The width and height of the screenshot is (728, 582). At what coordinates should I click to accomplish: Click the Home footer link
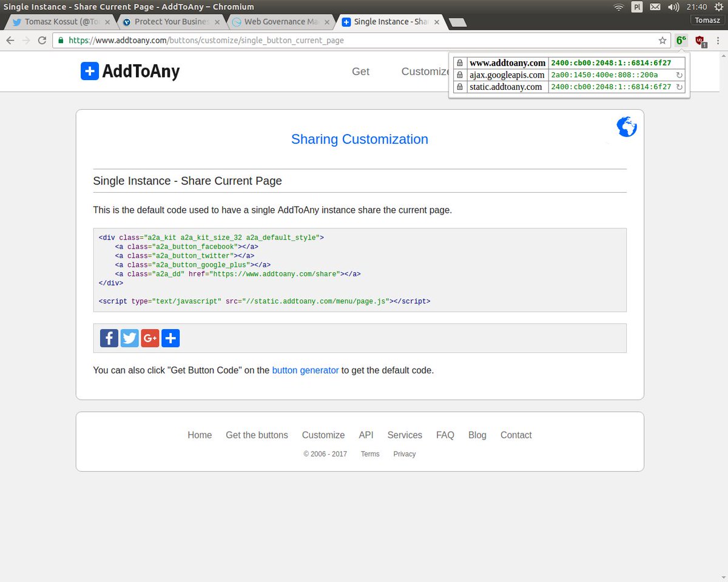200,435
